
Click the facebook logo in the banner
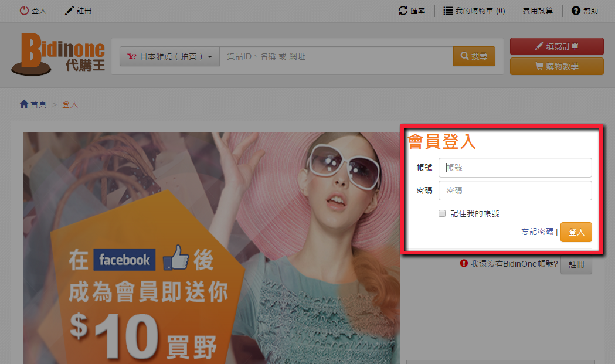124,260
